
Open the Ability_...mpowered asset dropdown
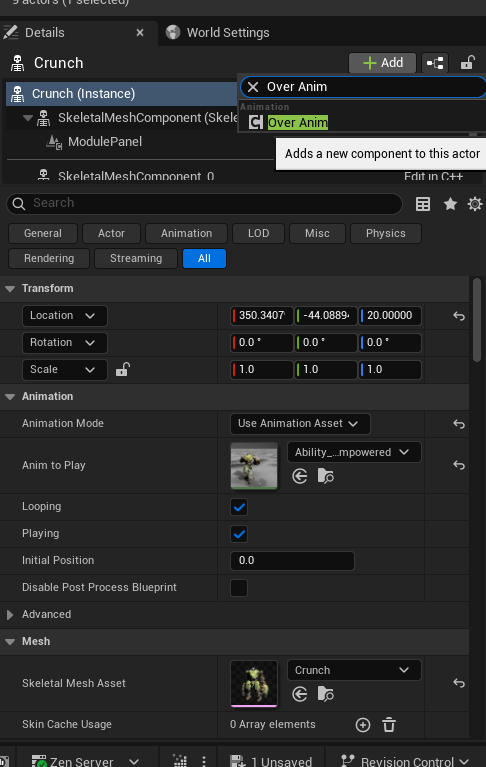pos(353,452)
